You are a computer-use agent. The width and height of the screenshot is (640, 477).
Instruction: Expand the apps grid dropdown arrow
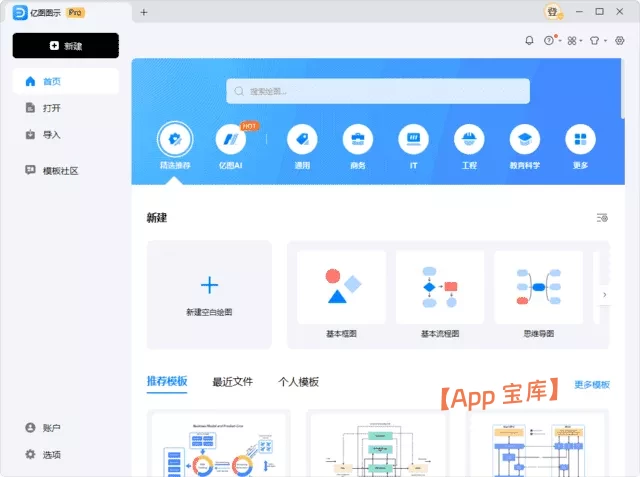click(x=581, y=41)
